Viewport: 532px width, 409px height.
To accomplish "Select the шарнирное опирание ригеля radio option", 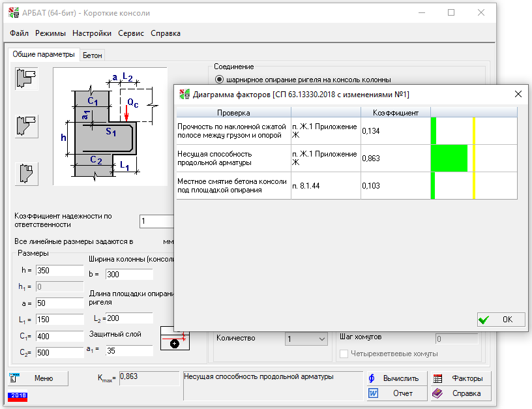I will pyautogui.click(x=219, y=80).
